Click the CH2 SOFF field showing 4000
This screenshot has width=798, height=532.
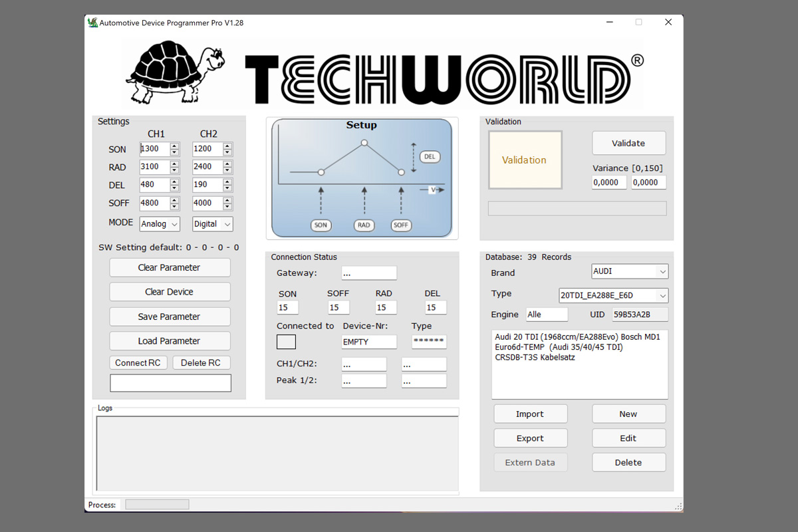pyautogui.click(x=208, y=203)
